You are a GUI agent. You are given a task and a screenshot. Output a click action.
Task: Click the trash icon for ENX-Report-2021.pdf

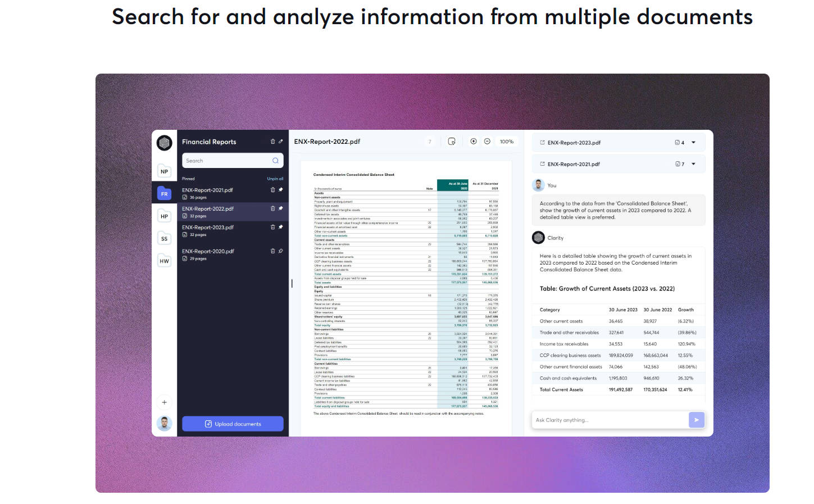coord(273,190)
